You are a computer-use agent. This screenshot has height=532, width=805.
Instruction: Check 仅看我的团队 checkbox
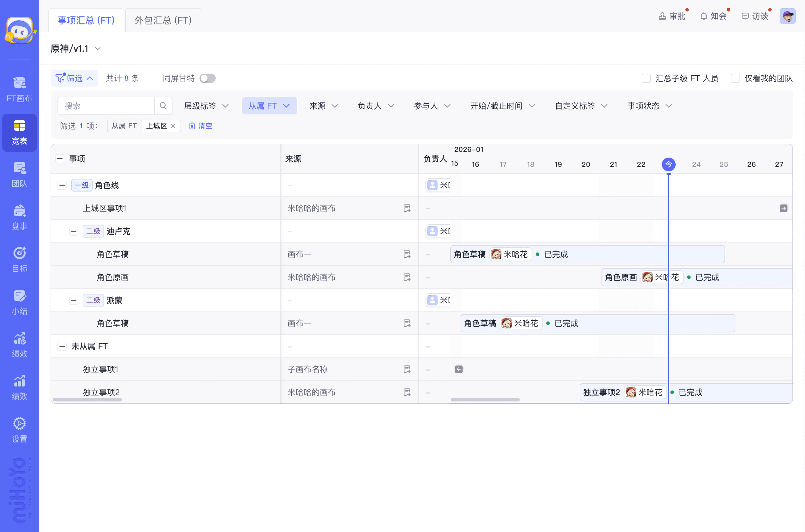[735, 79]
